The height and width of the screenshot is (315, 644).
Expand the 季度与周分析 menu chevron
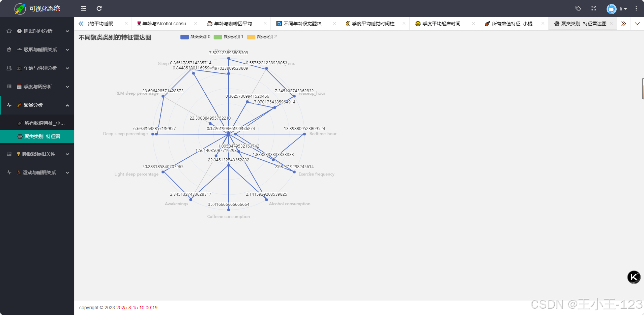tap(67, 87)
